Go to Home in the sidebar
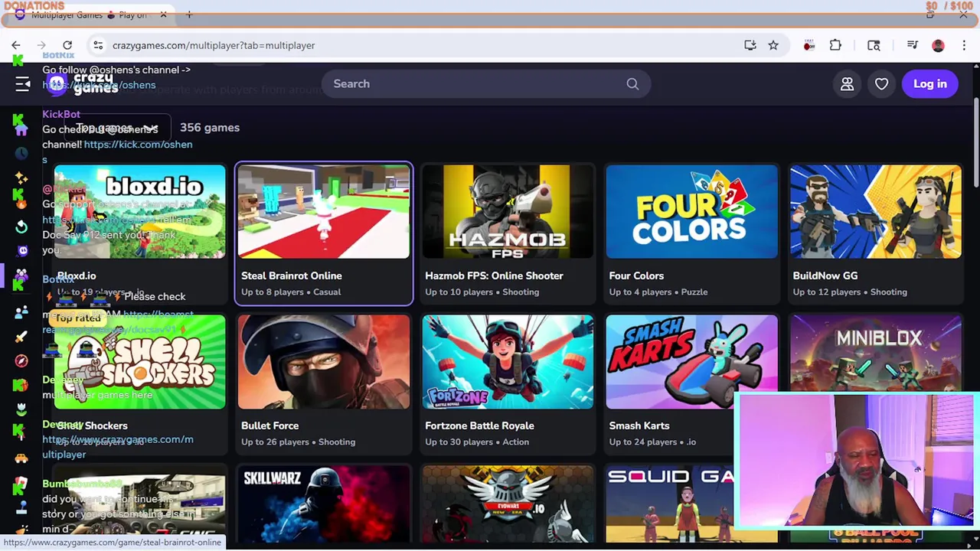The width and height of the screenshot is (980, 551). pos(21,129)
